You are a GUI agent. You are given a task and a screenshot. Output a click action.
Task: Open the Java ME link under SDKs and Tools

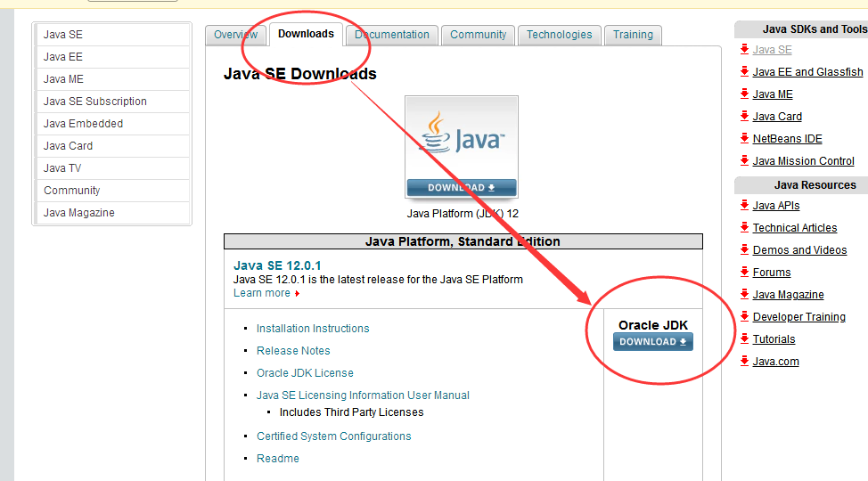(x=773, y=94)
